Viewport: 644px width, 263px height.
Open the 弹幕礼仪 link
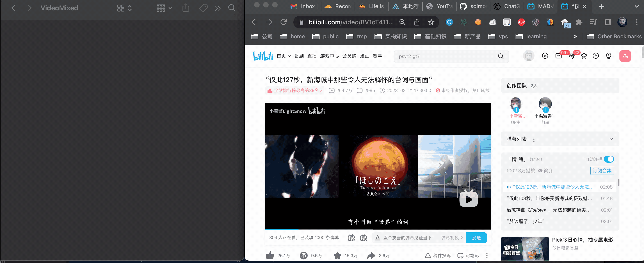coord(452,238)
